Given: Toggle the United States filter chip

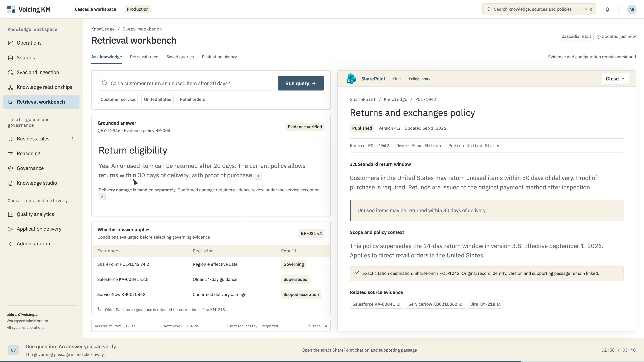Looking at the screenshot, I should coord(157,99).
